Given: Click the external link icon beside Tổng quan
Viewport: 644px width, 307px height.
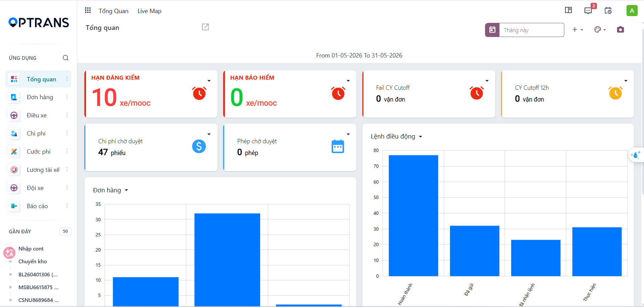Looking at the screenshot, I should (205, 27).
